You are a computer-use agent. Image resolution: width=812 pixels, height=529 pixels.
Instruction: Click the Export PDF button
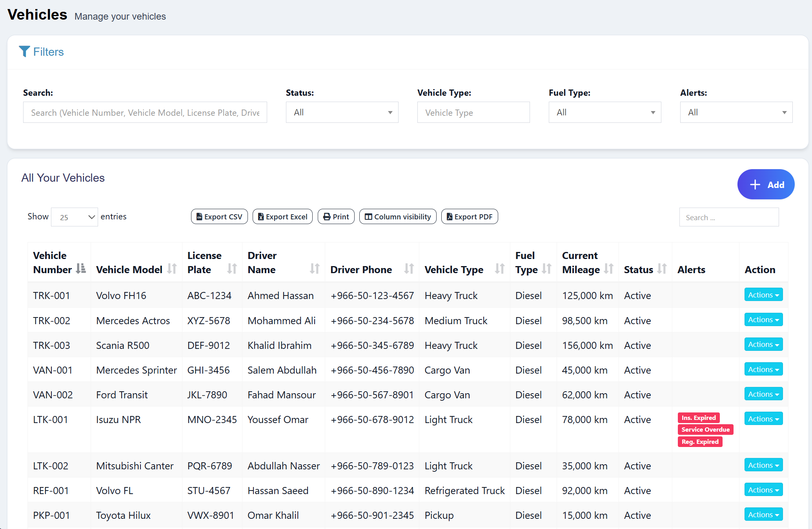pyautogui.click(x=470, y=217)
